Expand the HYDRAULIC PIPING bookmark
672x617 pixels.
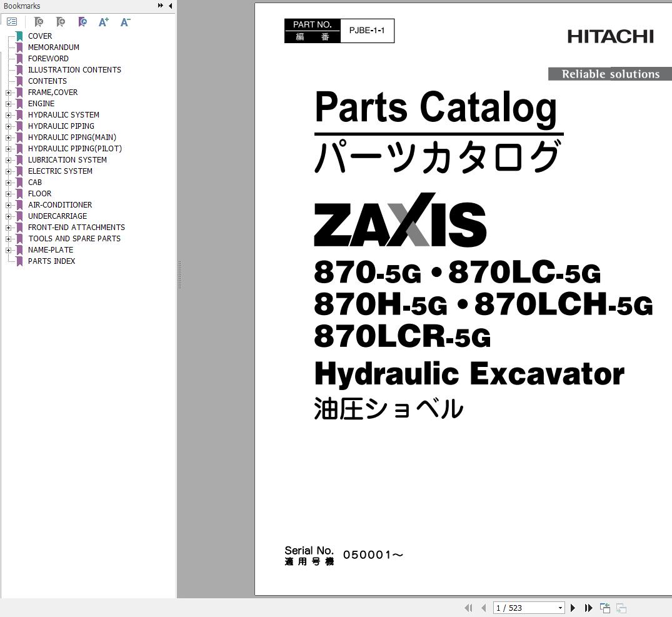(8, 126)
